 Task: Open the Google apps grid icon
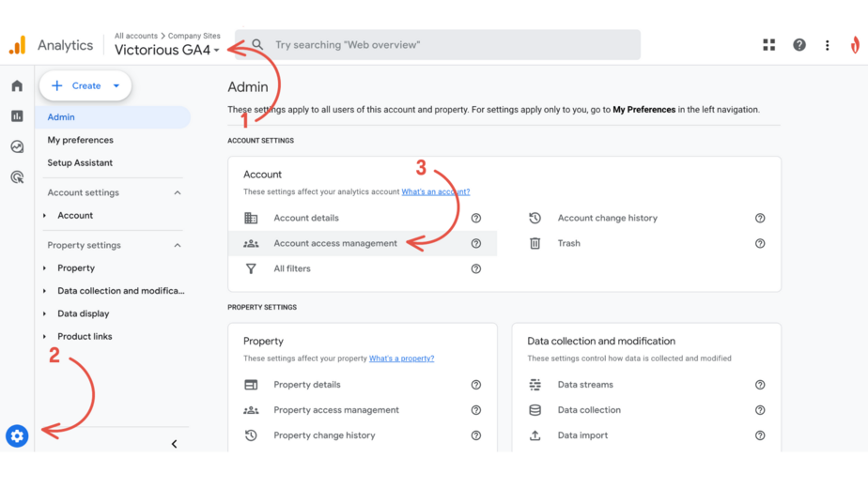click(768, 45)
